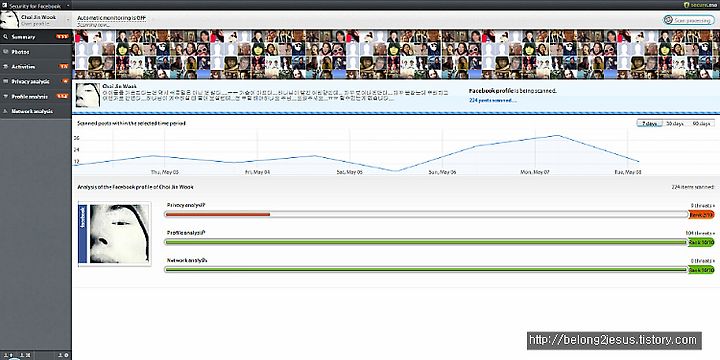Click the Sun, May 06 chart label
720x360 pixels.
coord(442,172)
